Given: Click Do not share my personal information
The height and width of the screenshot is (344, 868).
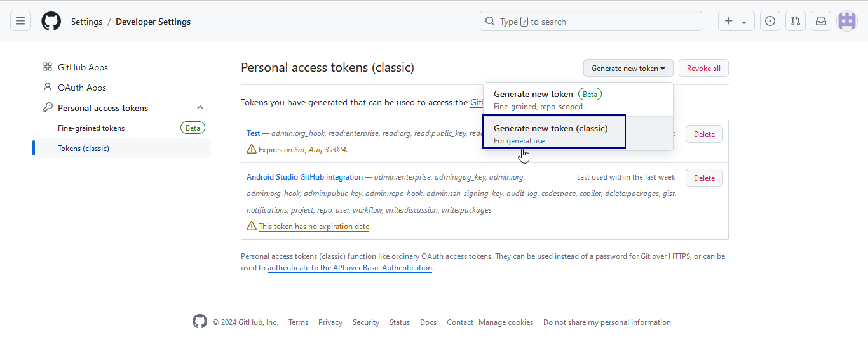Looking at the screenshot, I should (607, 322).
